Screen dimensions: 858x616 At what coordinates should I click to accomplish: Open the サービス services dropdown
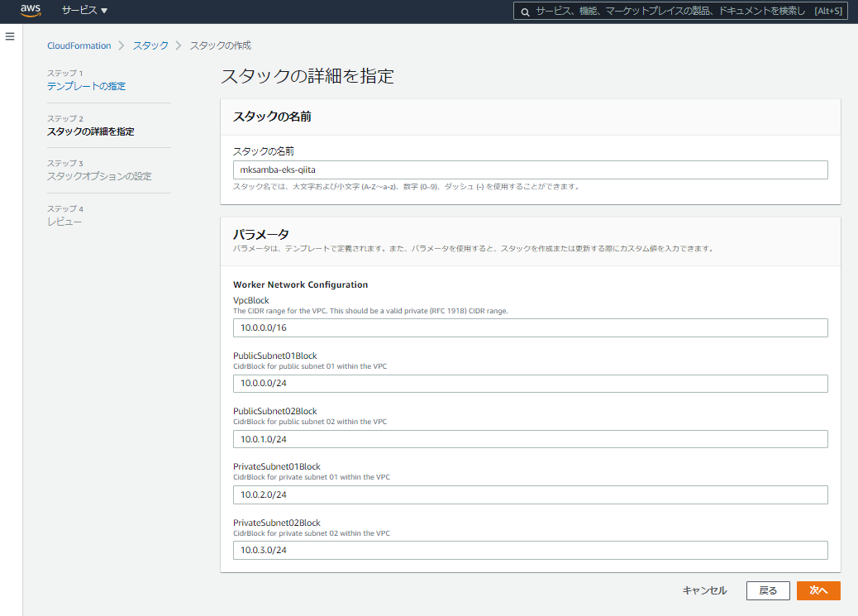pos(84,11)
